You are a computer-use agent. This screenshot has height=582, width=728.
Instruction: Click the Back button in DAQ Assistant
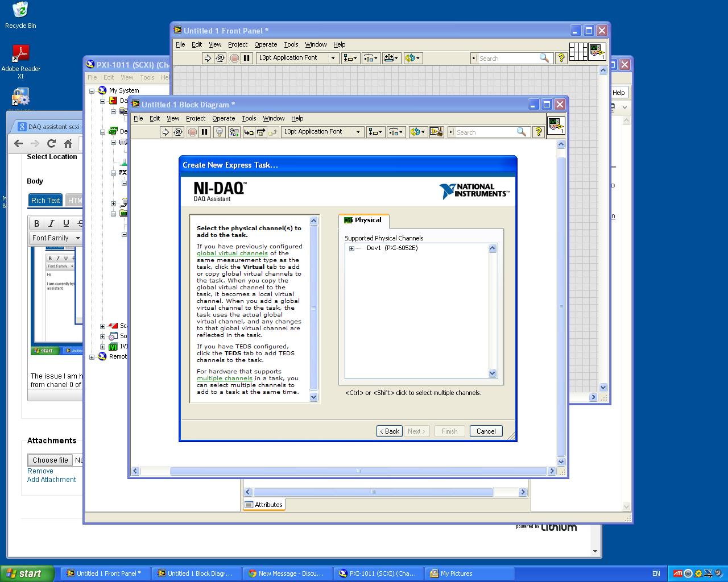point(390,431)
